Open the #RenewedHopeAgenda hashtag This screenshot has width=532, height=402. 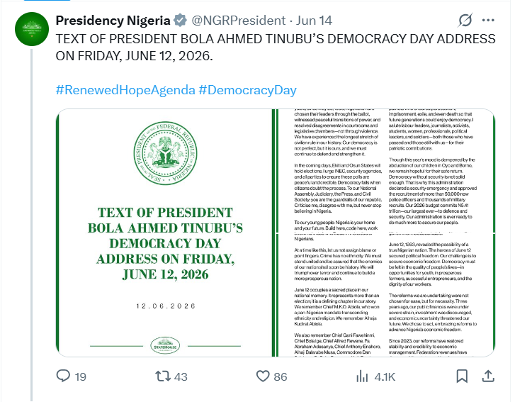point(125,90)
